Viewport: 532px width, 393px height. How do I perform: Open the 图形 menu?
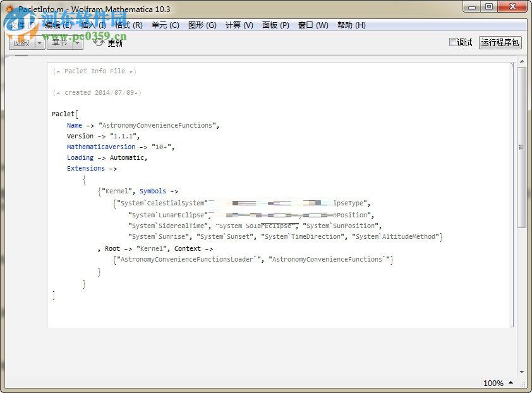[x=202, y=25]
